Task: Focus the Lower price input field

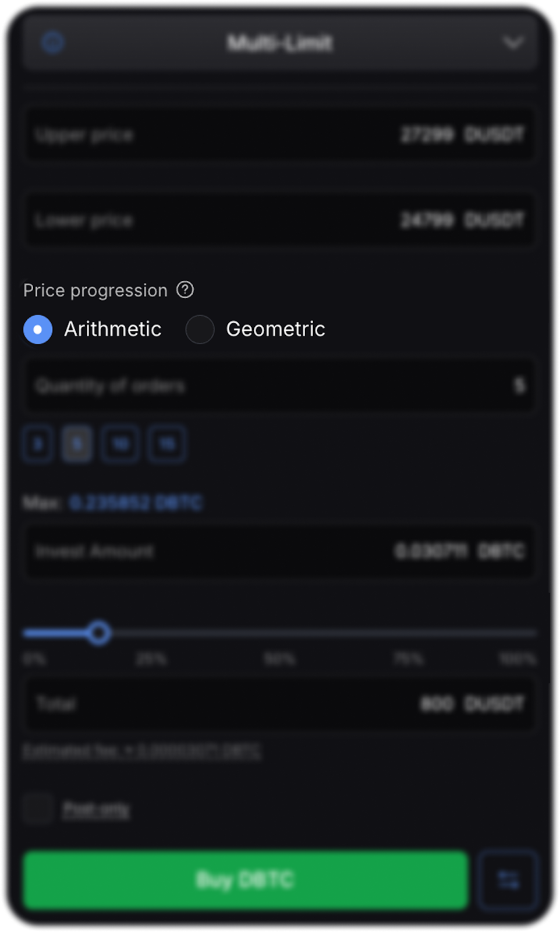Action: pos(279,220)
